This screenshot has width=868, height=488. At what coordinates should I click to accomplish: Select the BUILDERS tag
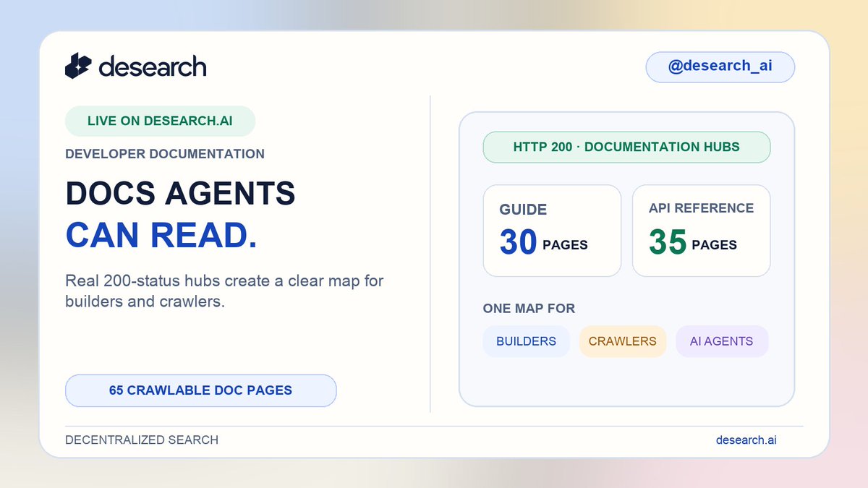[527, 341]
